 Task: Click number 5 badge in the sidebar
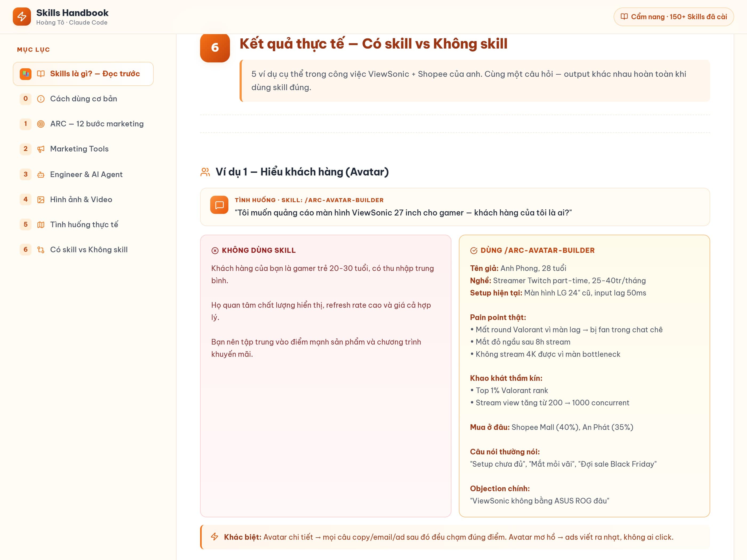[26, 225]
